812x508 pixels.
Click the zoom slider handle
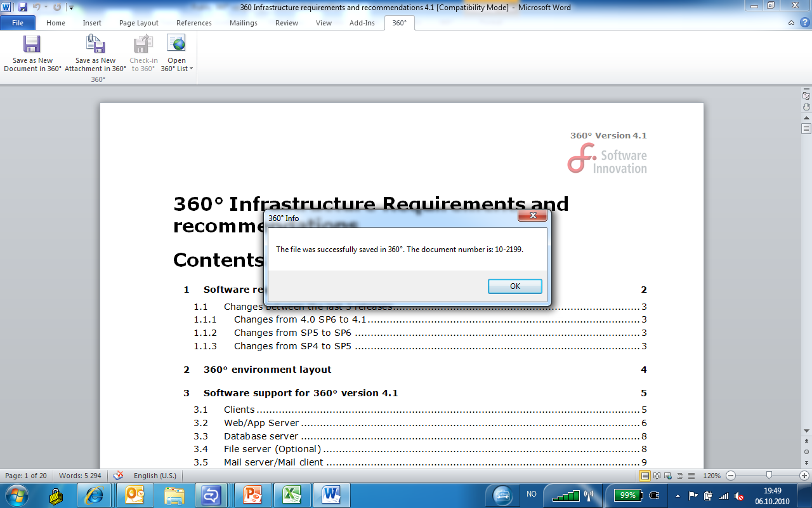click(x=769, y=476)
